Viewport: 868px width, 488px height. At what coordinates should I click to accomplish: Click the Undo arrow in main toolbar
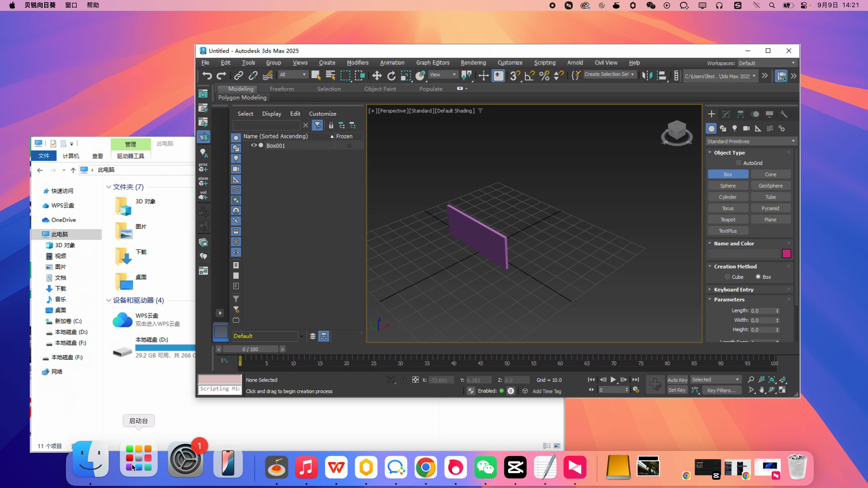pyautogui.click(x=207, y=75)
